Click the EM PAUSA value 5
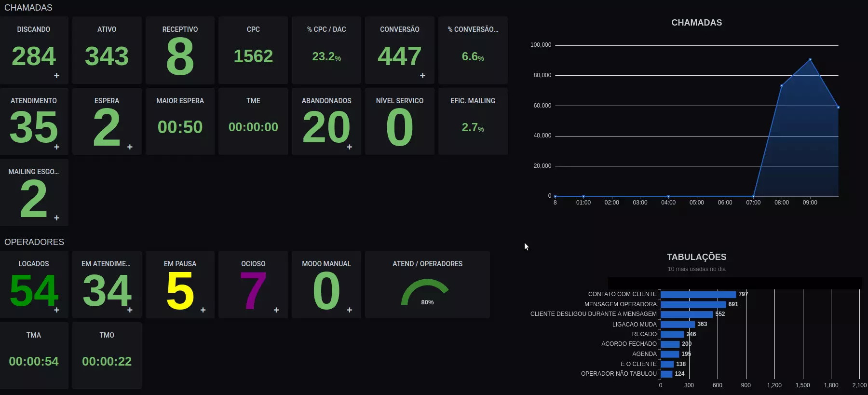 [x=180, y=290]
